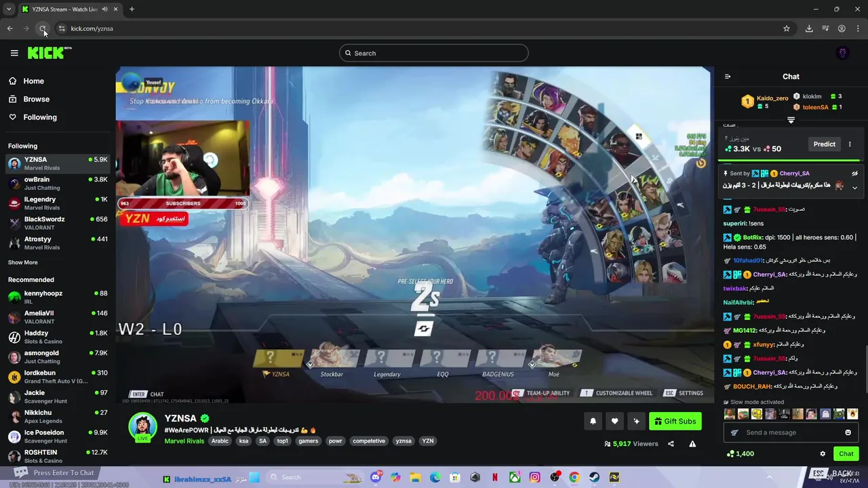Click the Arabic tag
This screenshot has width=868, height=488.
220,441
